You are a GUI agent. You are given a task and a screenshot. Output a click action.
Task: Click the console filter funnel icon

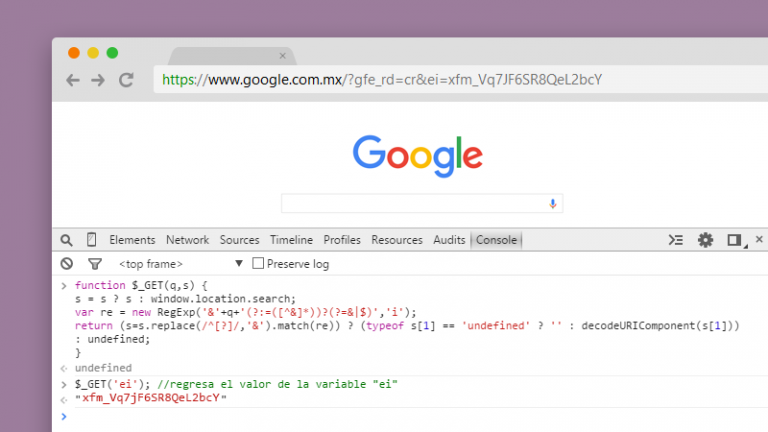click(94, 264)
